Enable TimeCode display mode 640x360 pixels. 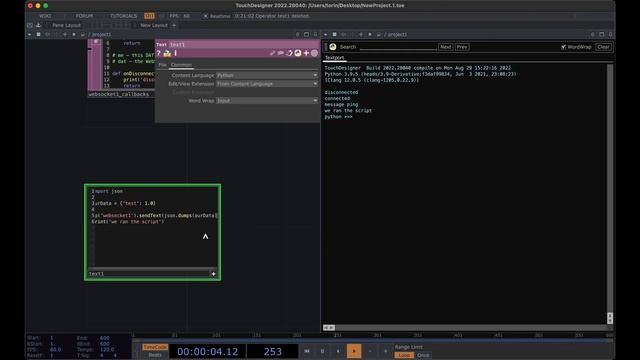[x=155, y=347]
